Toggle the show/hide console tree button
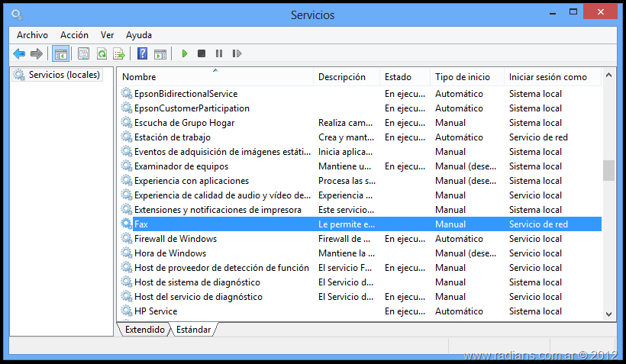626x364 pixels. coord(60,53)
